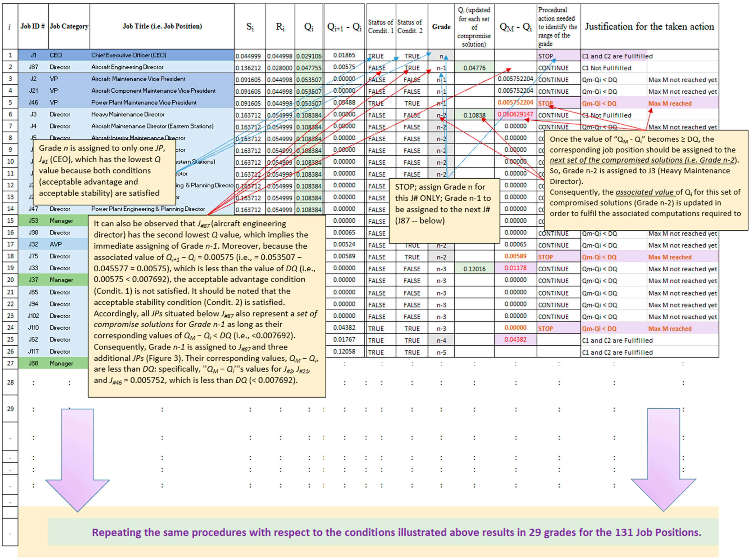Click updated Qi value '0.10838'
The image size is (751, 560).
click(474, 115)
